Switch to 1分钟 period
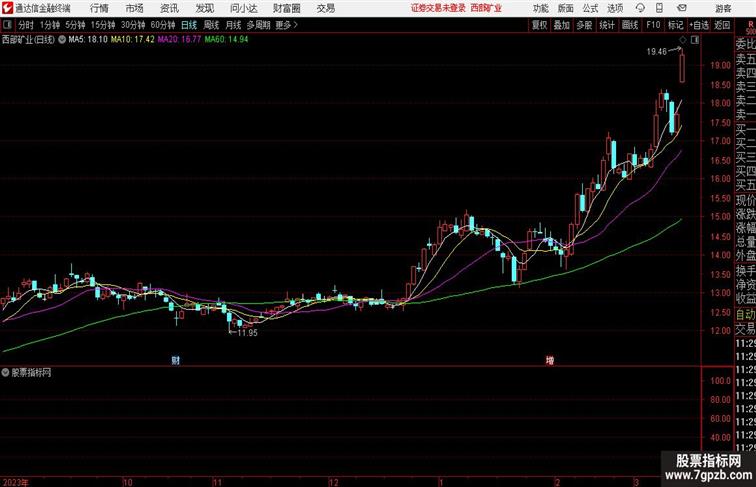The width and height of the screenshot is (756, 487). click(x=50, y=25)
